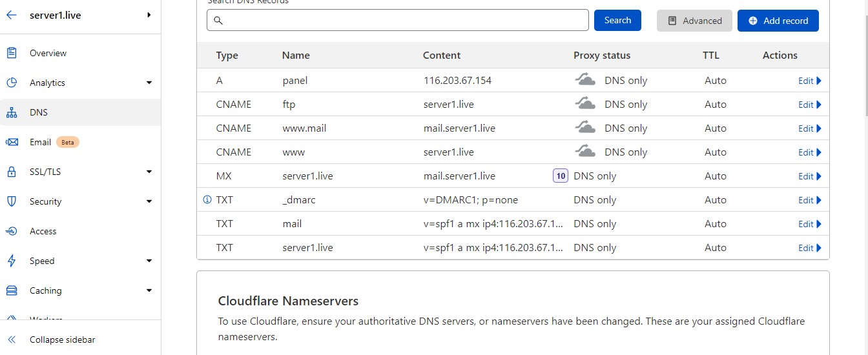Click the www.mail name cell

pos(304,128)
